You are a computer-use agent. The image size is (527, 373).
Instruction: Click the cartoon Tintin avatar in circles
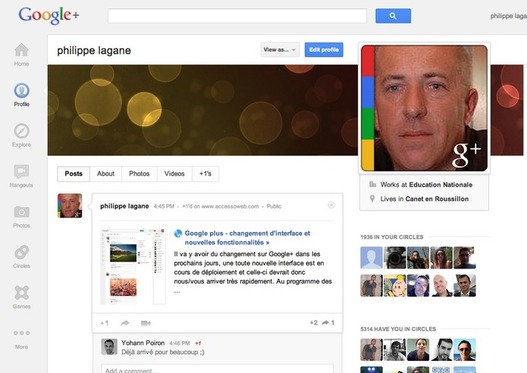pyautogui.click(x=395, y=286)
